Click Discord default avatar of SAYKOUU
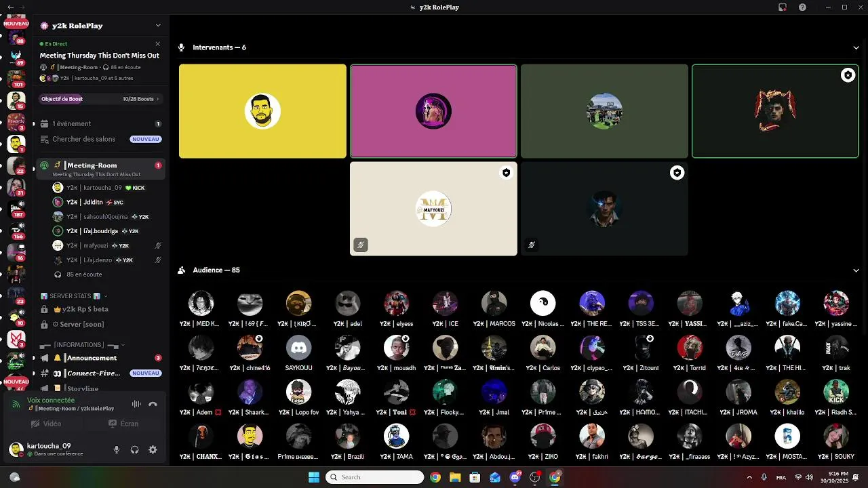 point(298,348)
